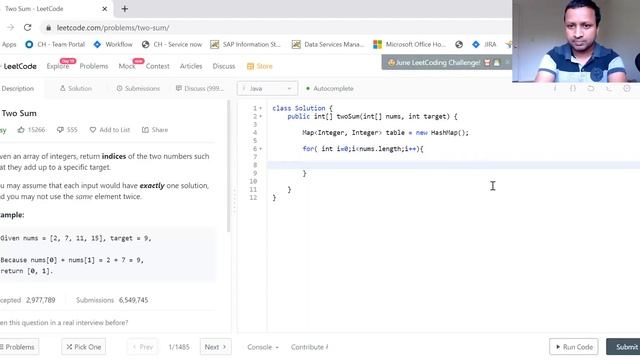Toggle the Autocomplete indicator
Image resolution: width=640 pixels, height=360 pixels.
click(x=329, y=88)
